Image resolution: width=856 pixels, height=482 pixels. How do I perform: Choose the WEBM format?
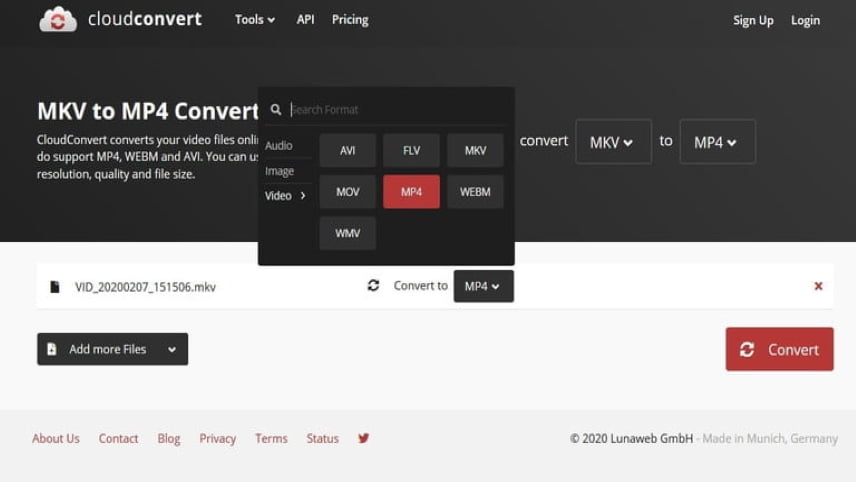tap(475, 192)
